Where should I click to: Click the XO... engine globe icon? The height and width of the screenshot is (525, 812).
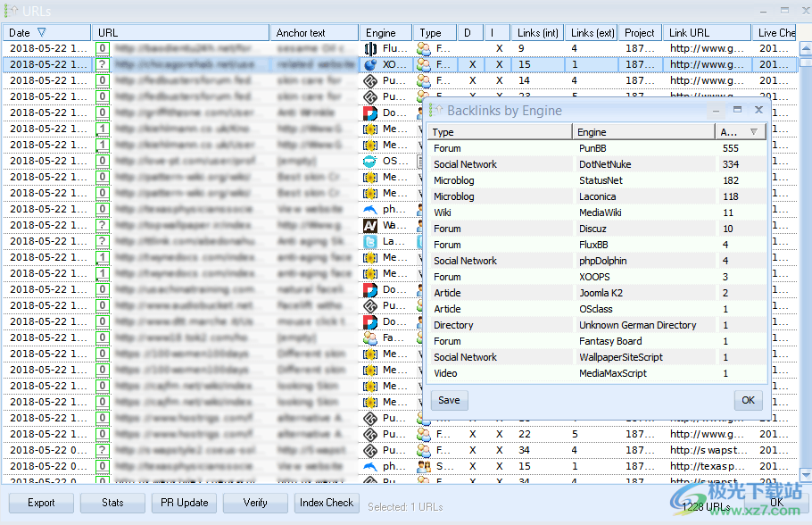(x=369, y=65)
